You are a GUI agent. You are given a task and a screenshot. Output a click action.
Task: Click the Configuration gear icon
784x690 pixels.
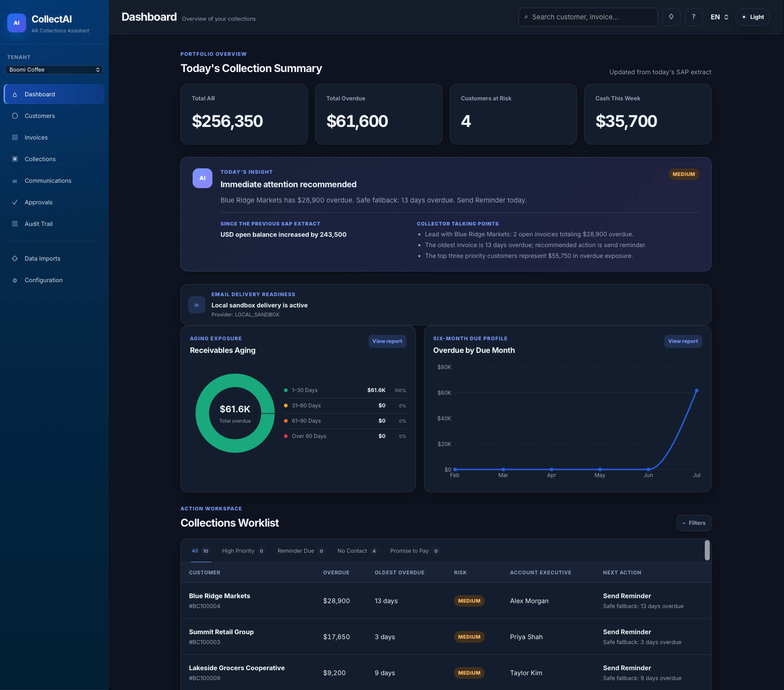point(15,280)
